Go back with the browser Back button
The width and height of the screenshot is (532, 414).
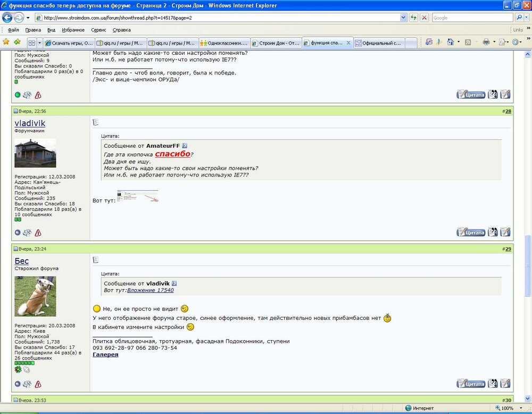click(x=7, y=18)
